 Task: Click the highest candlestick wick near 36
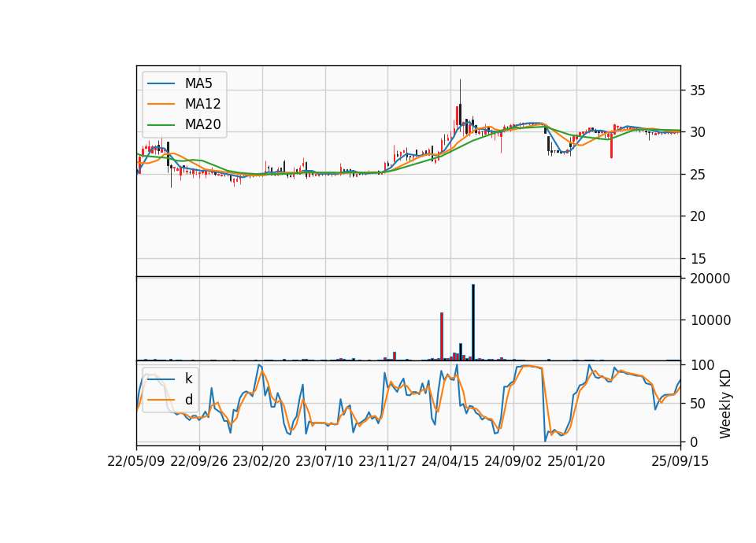pos(461,91)
